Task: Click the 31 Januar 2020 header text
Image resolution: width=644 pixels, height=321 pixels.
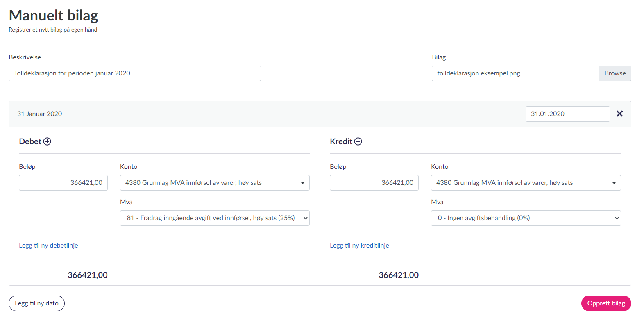Action: coord(40,114)
